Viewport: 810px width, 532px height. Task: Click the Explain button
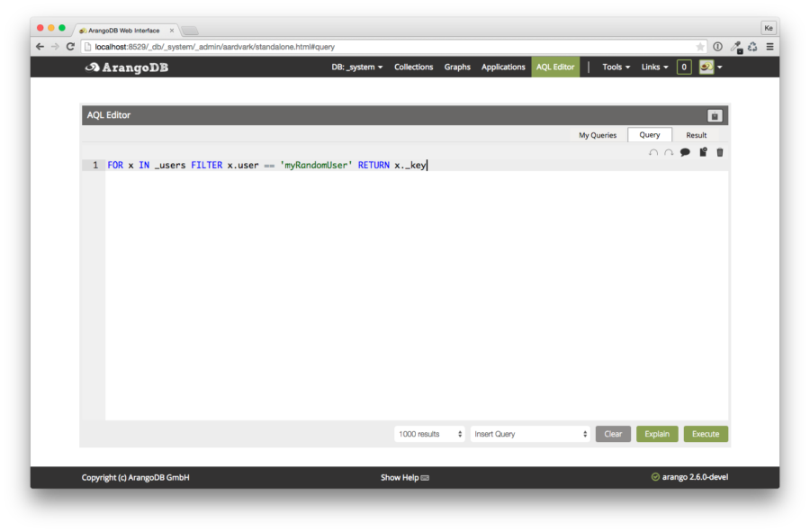[657, 434]
